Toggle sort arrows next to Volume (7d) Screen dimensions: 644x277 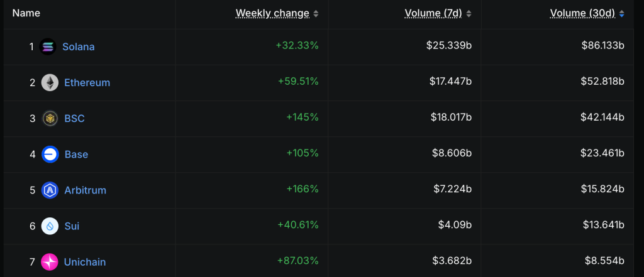click(x=469, y=14)
